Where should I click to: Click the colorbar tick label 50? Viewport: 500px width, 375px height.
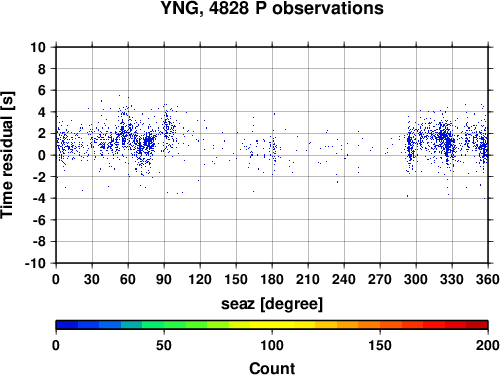tap(164, 345)
